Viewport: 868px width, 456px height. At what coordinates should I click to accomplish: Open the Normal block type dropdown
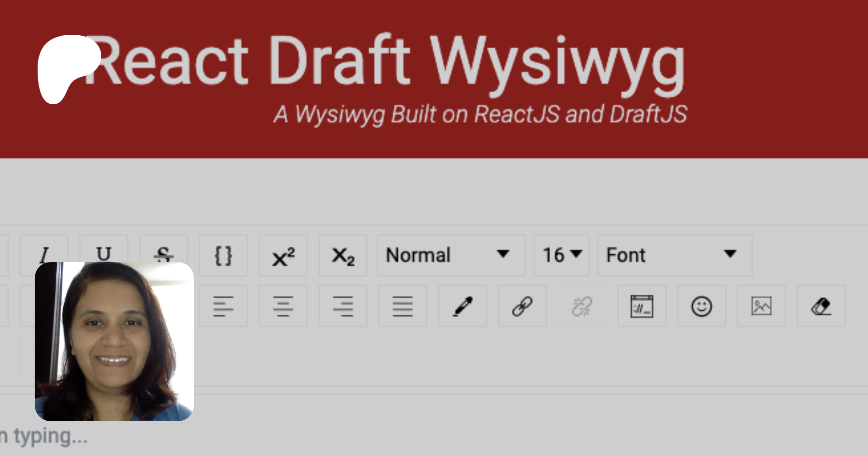[450, 255]
